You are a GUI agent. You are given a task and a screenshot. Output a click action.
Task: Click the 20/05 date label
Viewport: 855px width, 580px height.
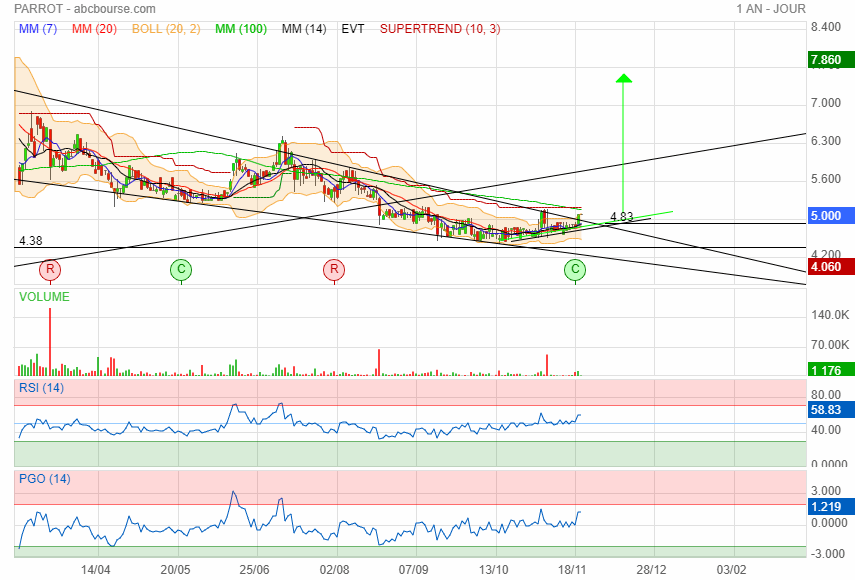(x=176, y=570)
